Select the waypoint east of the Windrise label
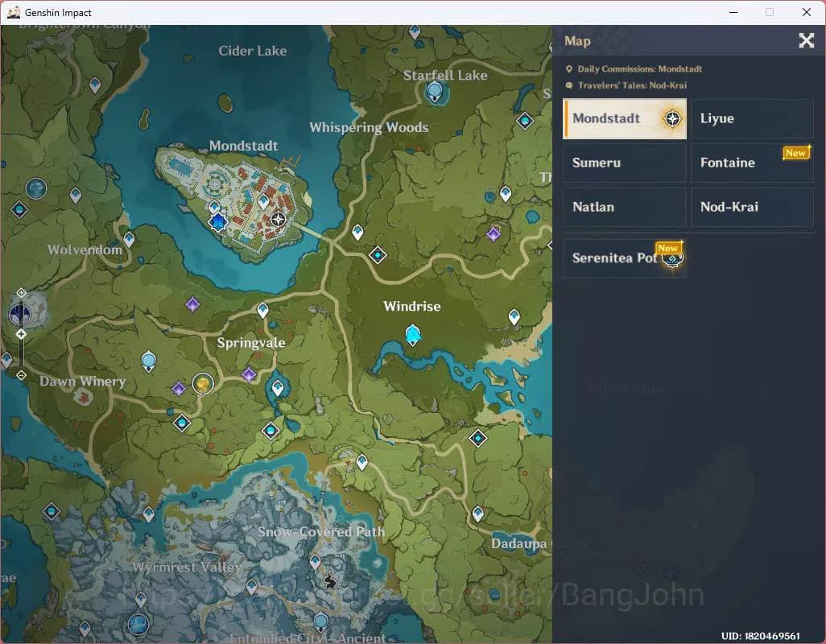Screen dimensions: 826x644 (x=514, y=317)
